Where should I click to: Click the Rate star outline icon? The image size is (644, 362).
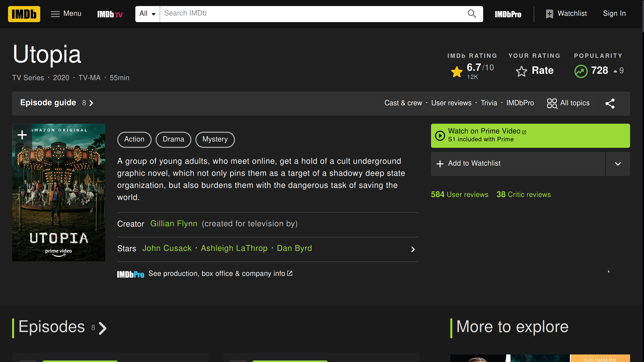coord(522,71)
